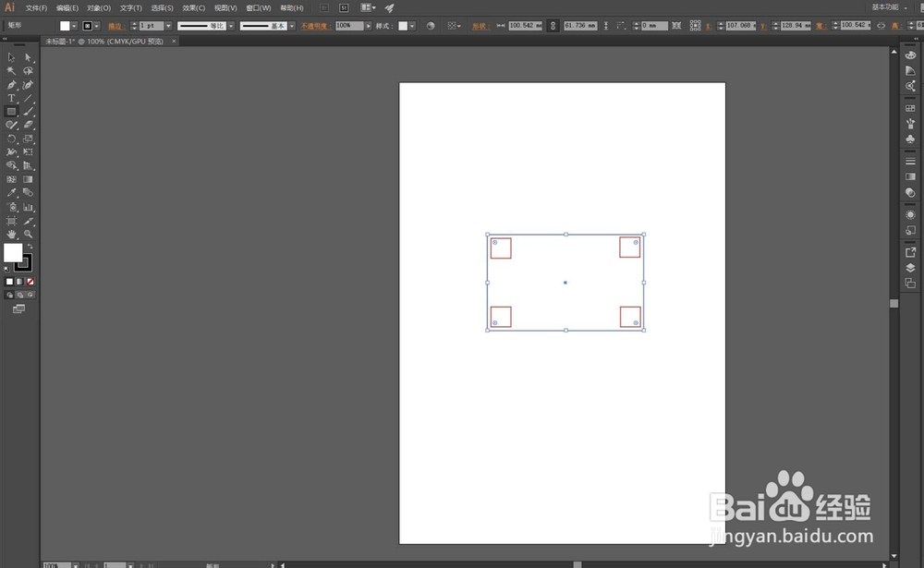Screen dimensions: 924x568
Task: Select the Hand tool
Action: 11,234
